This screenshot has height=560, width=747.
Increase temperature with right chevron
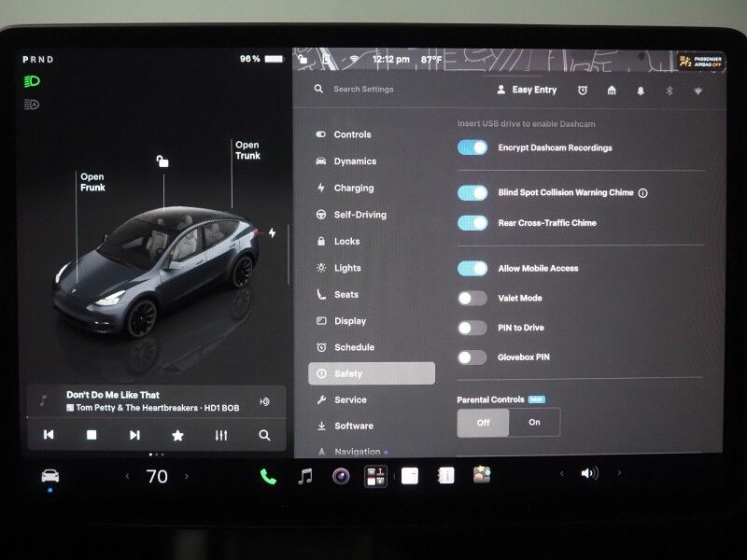pyautogui.click(x=187, y=476)
